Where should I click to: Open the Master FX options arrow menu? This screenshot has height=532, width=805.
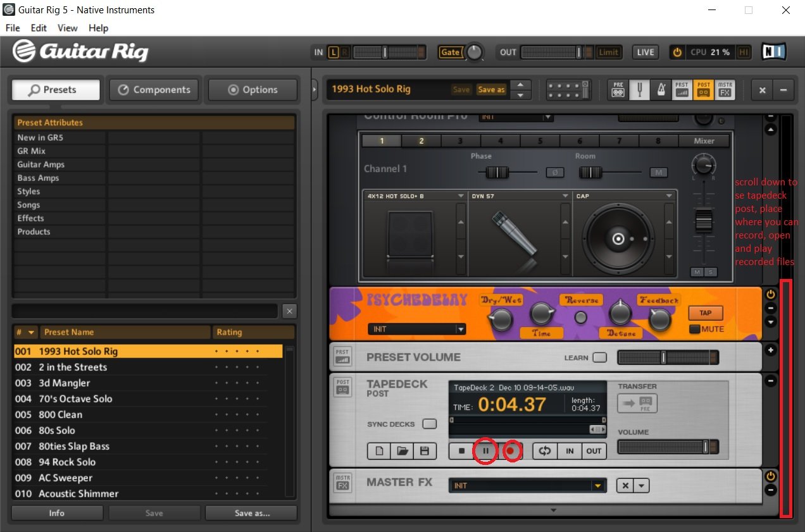pos(642,485)
